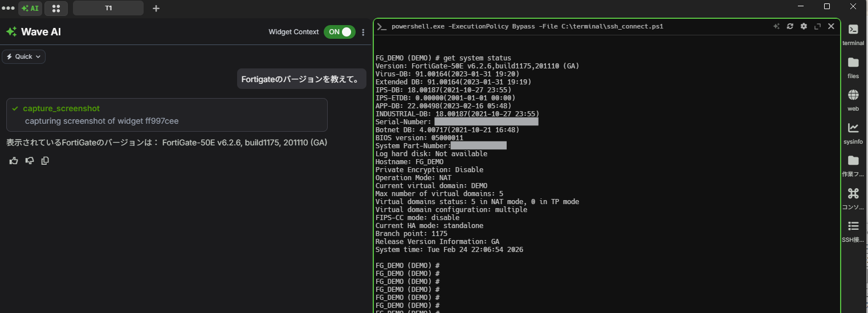The width and height of the screenshot is (868, 313).
Task: Click the thumbs up icon on AI response
Action: tap(14, 161)
